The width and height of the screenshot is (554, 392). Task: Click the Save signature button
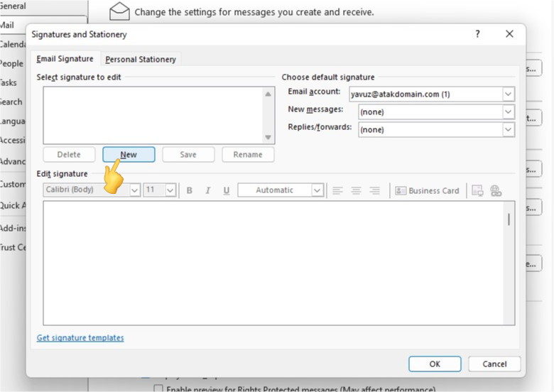tap(188, 155)
